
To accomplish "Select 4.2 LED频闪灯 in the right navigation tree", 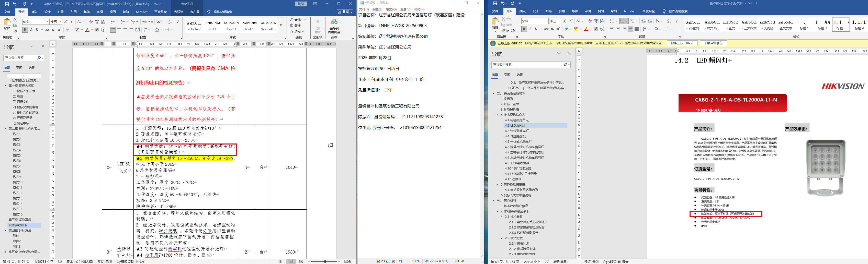I will 535,126.
